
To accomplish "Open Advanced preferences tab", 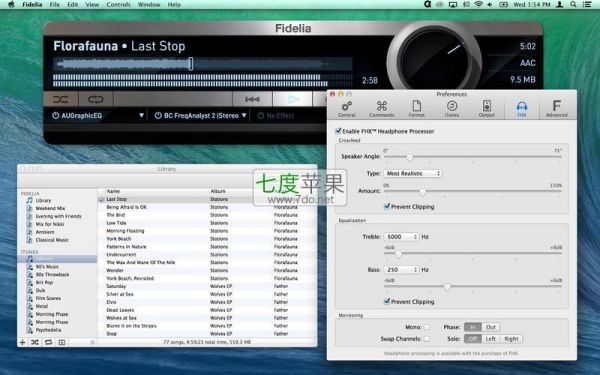I will click(x=557, y=109).
